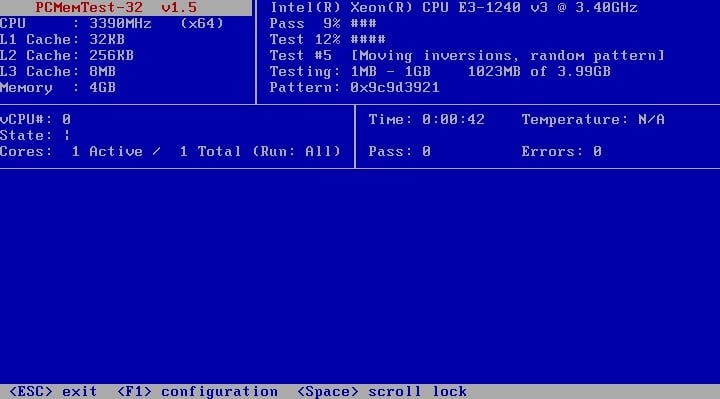Click the Memory 4GB value
The height and width of the screenshot is (399, 720).
102,88
